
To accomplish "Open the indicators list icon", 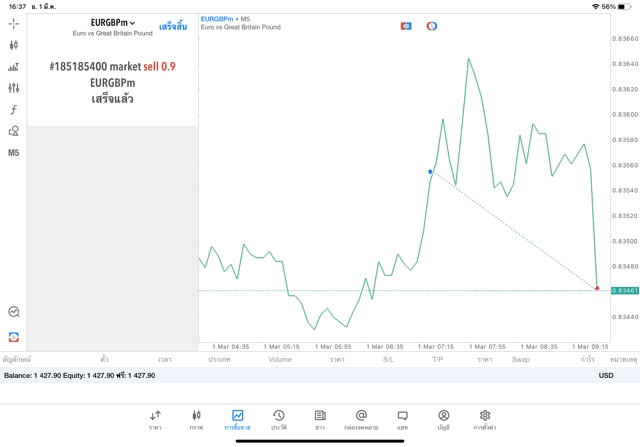I will [x=14, y=67].
